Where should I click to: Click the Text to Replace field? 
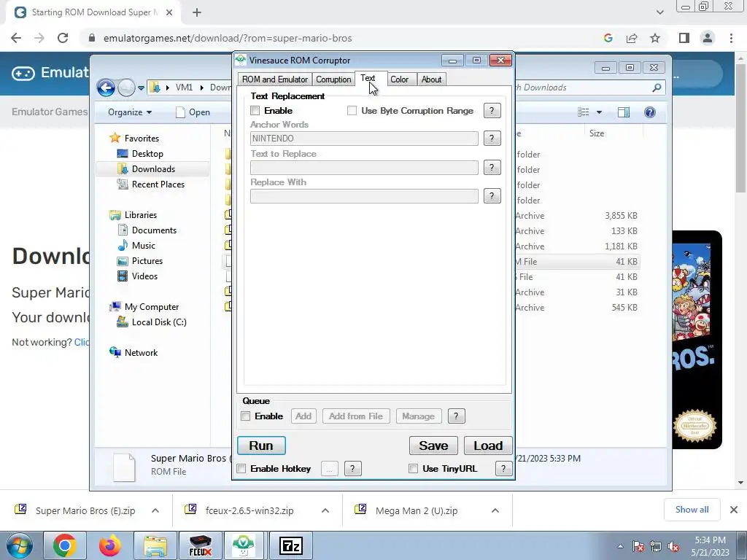pos(364,168)
